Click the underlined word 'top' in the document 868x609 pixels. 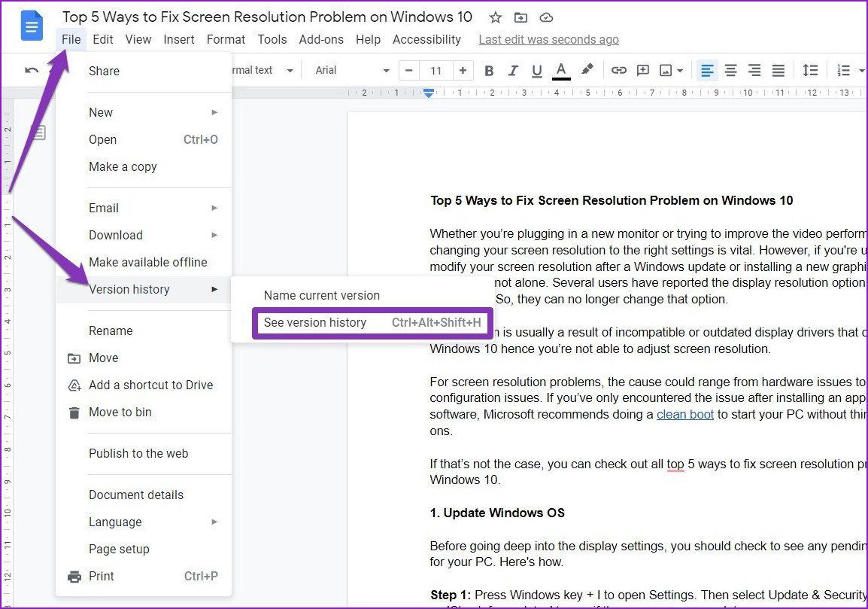tap(675, 464)
